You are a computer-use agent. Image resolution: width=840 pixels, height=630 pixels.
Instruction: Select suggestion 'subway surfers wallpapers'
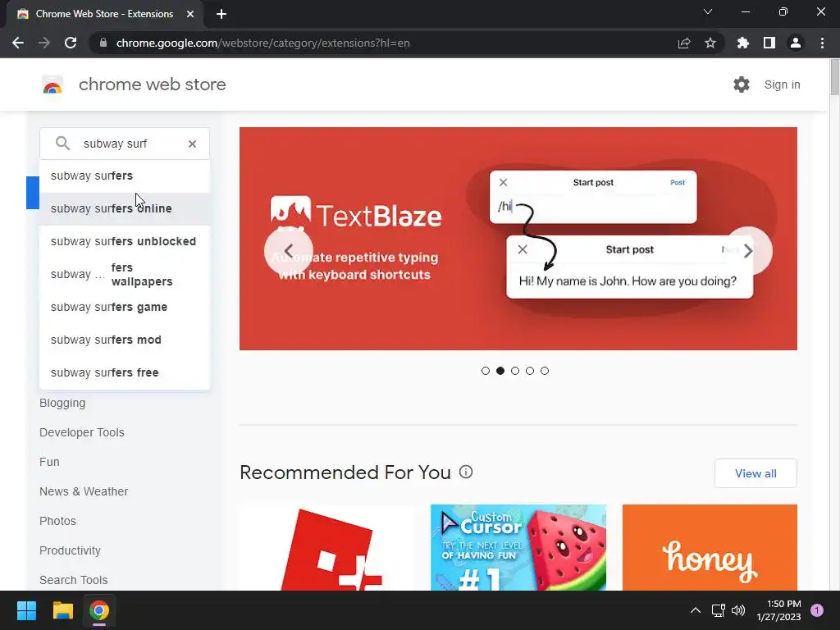pyautogui.click(x=125, y=274)
